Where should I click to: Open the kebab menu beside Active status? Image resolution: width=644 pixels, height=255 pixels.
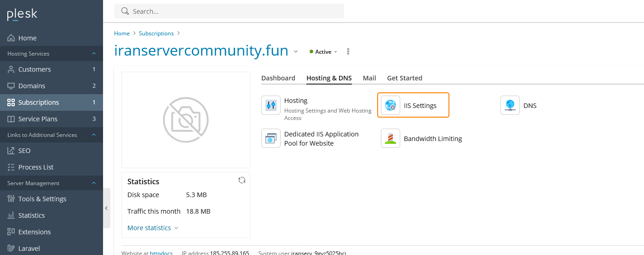[348, 51]
